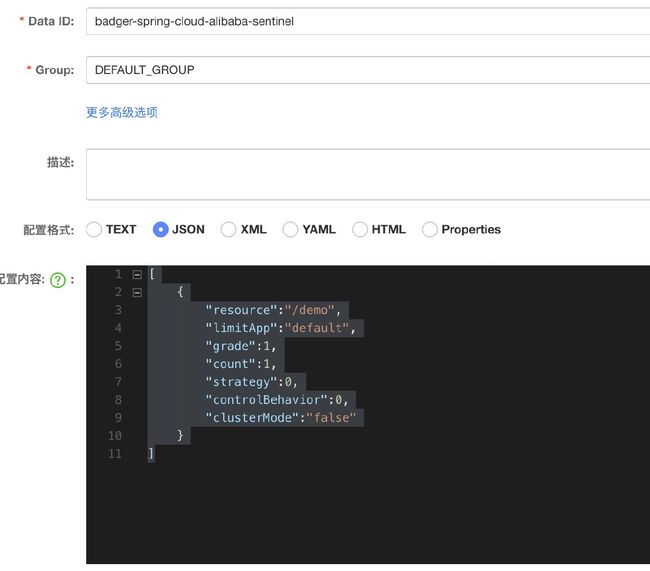Select the TEXT format radio button
Image resolution: width=650 pixels, height=571 pixels.
(x=94, y=229)
